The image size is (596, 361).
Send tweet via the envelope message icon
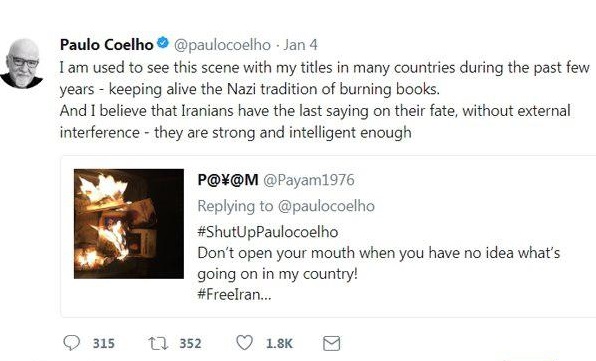click(x=331, y=344)
